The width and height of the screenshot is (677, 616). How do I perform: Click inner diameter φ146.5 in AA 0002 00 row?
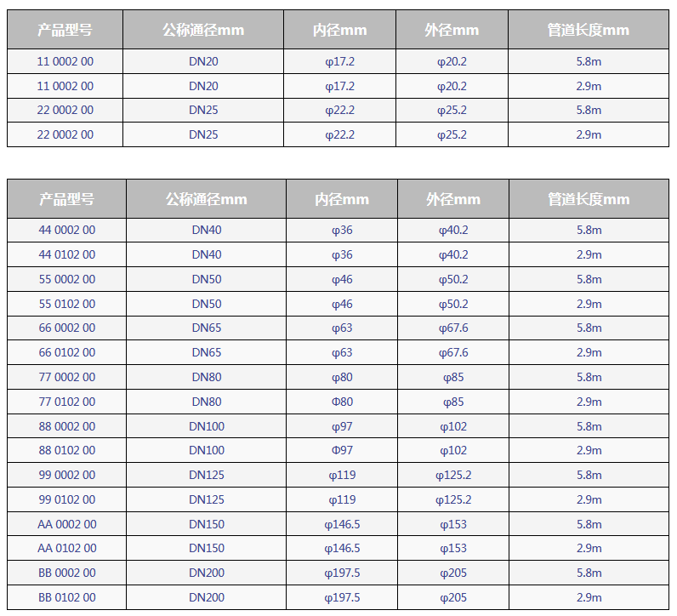342,524
